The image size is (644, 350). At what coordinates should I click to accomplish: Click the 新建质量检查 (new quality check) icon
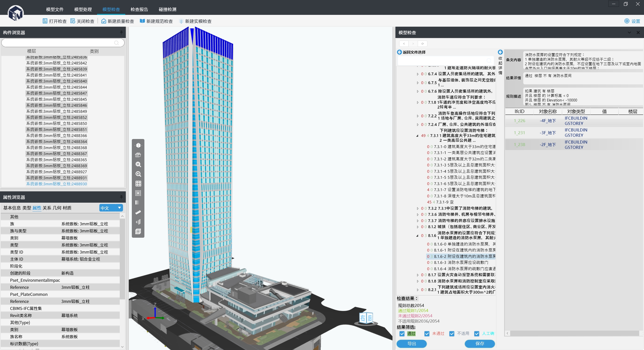pyautogui.click(x=103, y=21)
